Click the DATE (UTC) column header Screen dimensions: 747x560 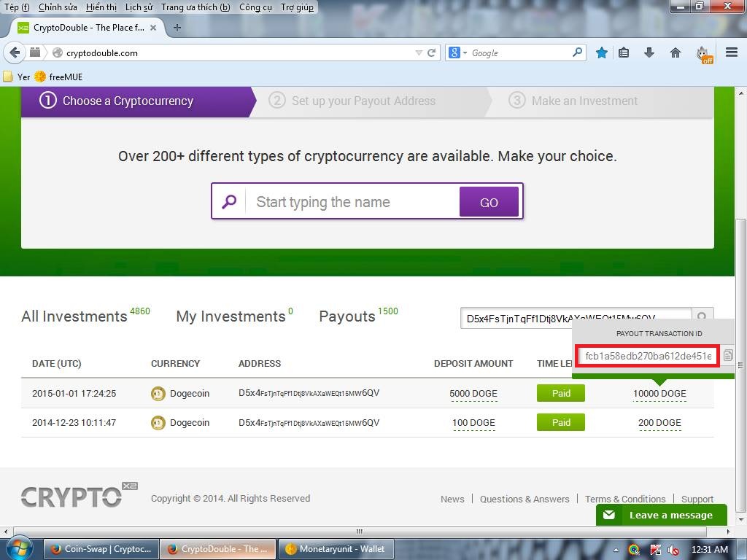pos(57,363)
